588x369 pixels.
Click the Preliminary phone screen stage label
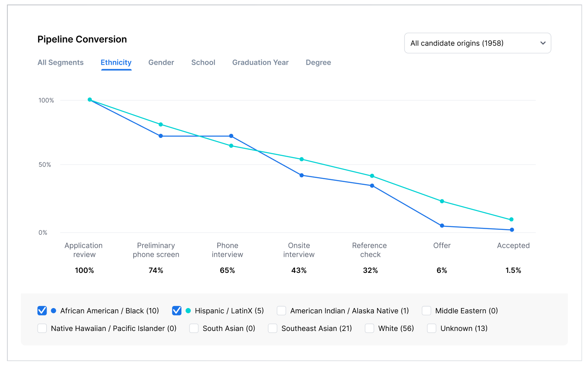coord(156,250)
